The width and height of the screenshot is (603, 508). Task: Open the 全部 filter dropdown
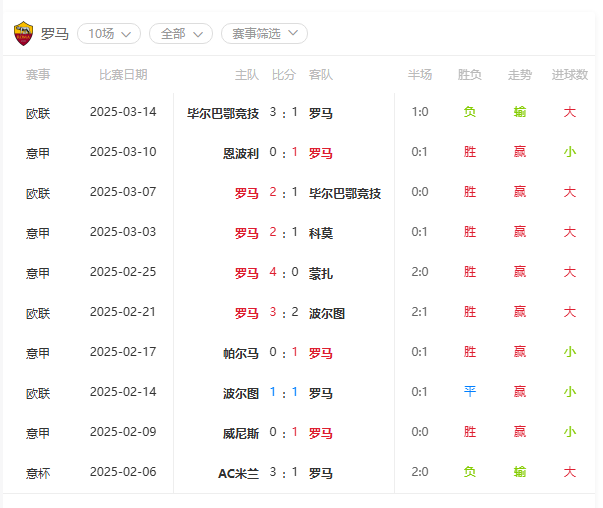click(181, 33)
